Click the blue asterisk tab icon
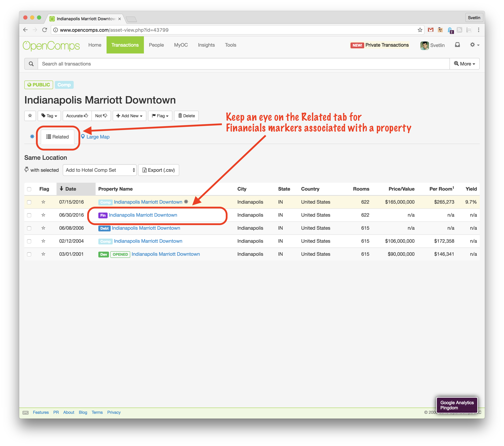 click(x=32, y=136)
